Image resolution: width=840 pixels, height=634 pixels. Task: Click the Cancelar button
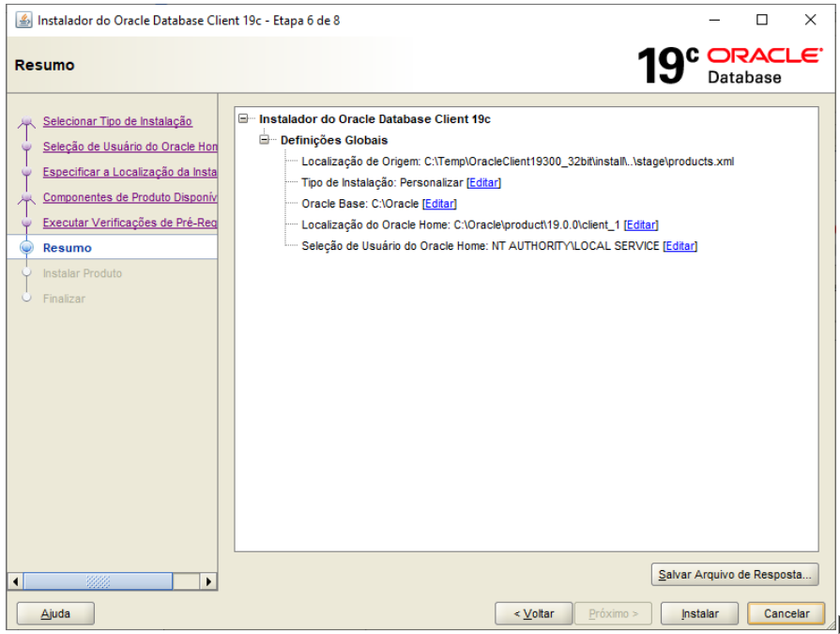pos(786,613)
